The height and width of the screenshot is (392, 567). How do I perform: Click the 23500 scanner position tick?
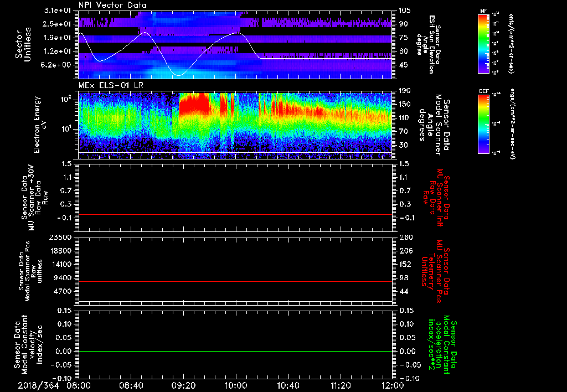(x=61, y=238)
